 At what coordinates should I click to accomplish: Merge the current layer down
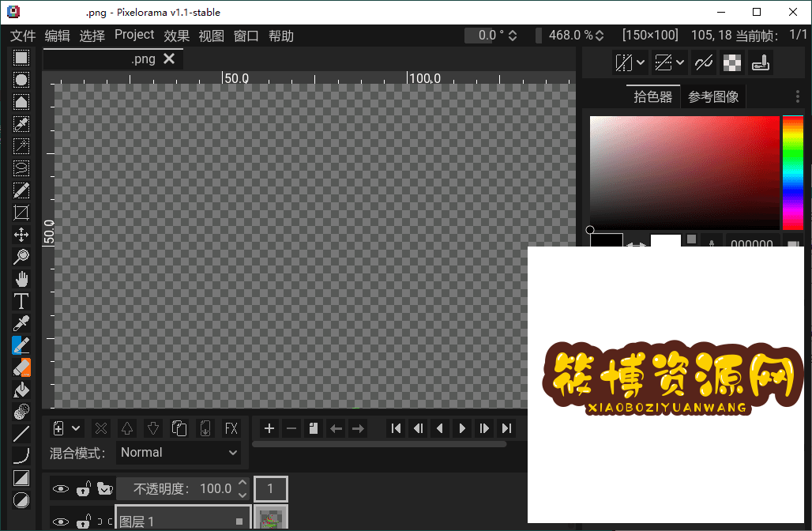tap(205, 428)
